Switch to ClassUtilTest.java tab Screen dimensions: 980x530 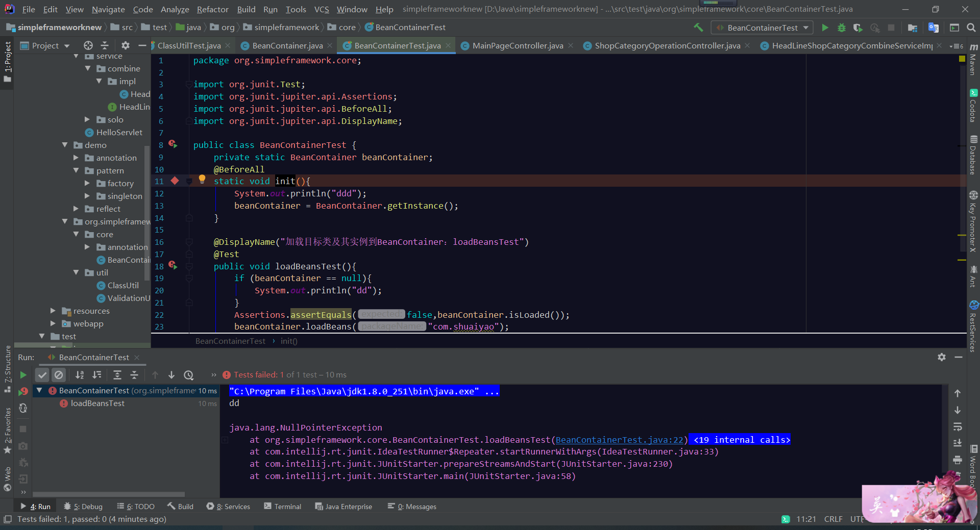pos(189,45)
